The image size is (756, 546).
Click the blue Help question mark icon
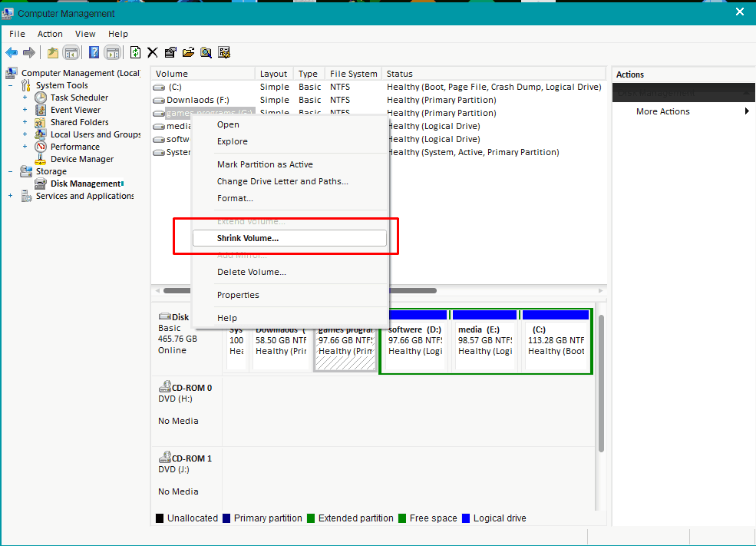tap(94, 52)
